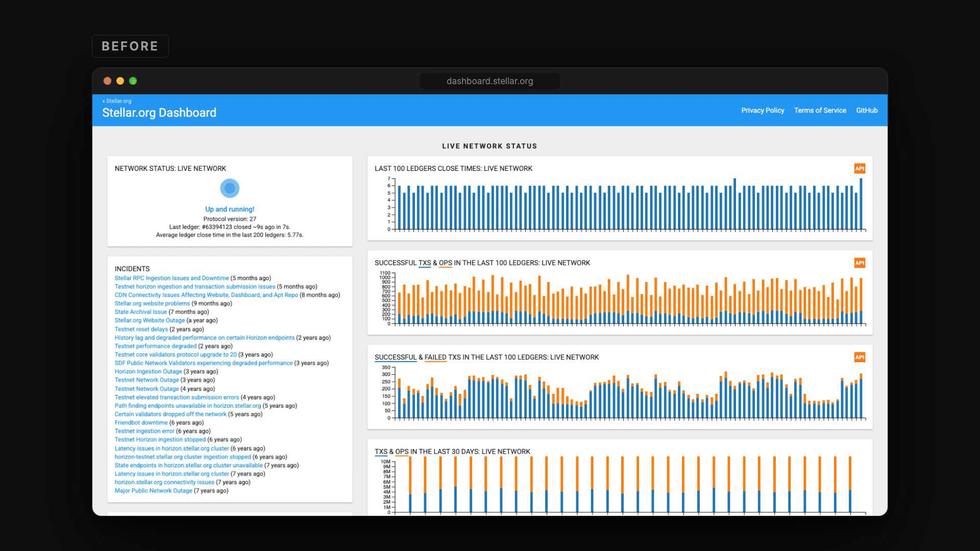Open Testnet reset delays incident
Image resolution: width=980 pixels, height=551 pixels.
(x=141, y=329)
